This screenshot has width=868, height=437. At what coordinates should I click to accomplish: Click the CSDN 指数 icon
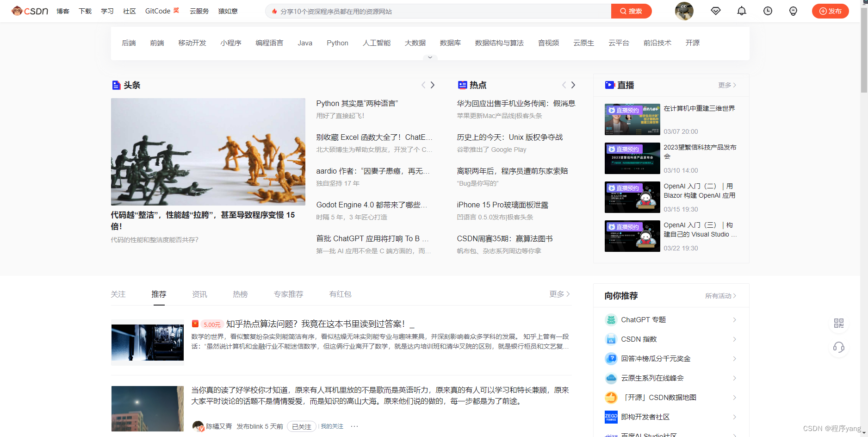(611, 339)
